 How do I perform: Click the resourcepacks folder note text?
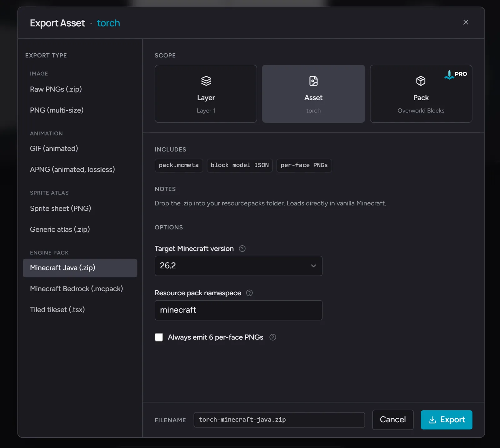tap(270, 203)
